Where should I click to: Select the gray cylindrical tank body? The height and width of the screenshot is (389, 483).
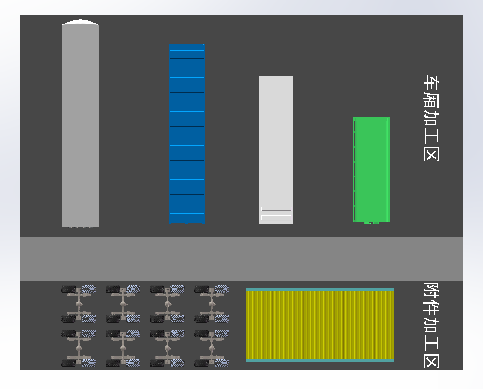[80, 123]
